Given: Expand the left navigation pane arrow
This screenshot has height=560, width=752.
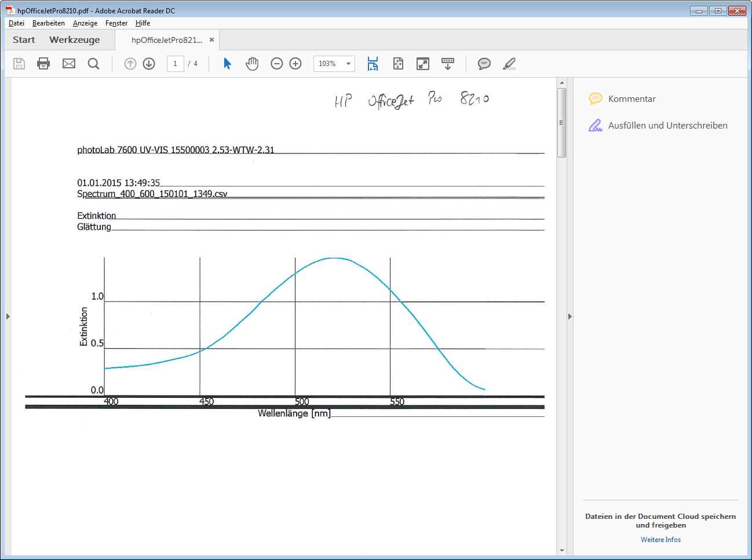Looking at the screenshot, I should coord(8,316).
